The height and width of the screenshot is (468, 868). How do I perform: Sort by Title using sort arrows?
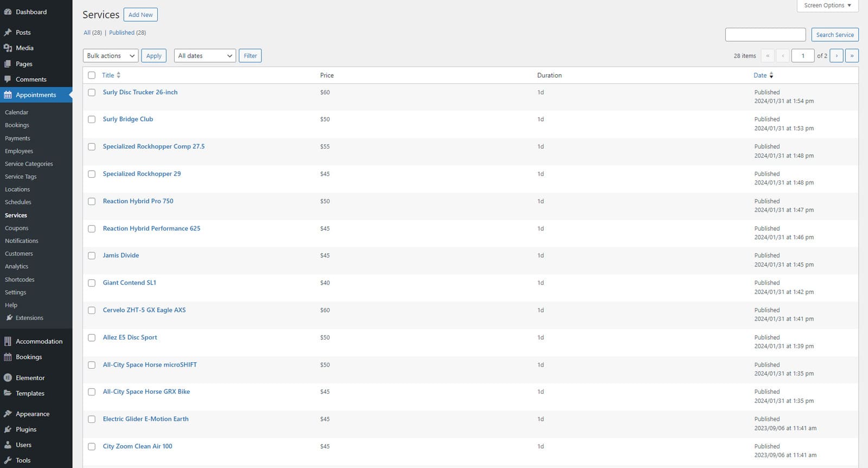[x=118, y=75]
